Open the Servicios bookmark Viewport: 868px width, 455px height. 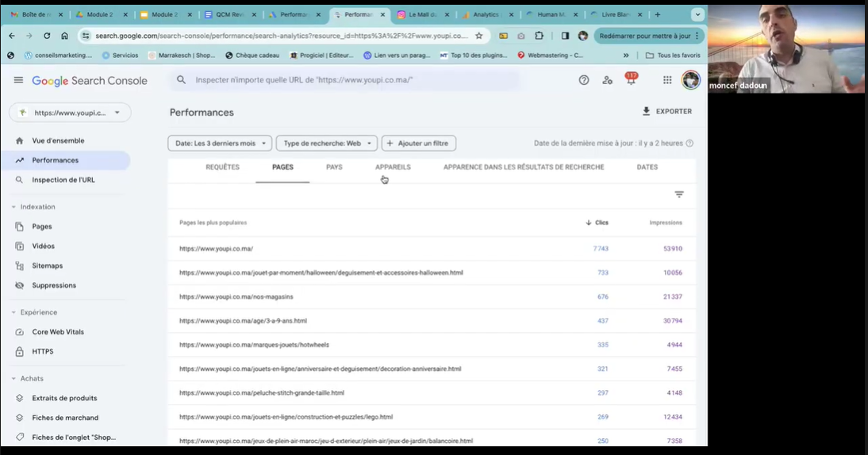pyautogui.click(x=120, y=55)
